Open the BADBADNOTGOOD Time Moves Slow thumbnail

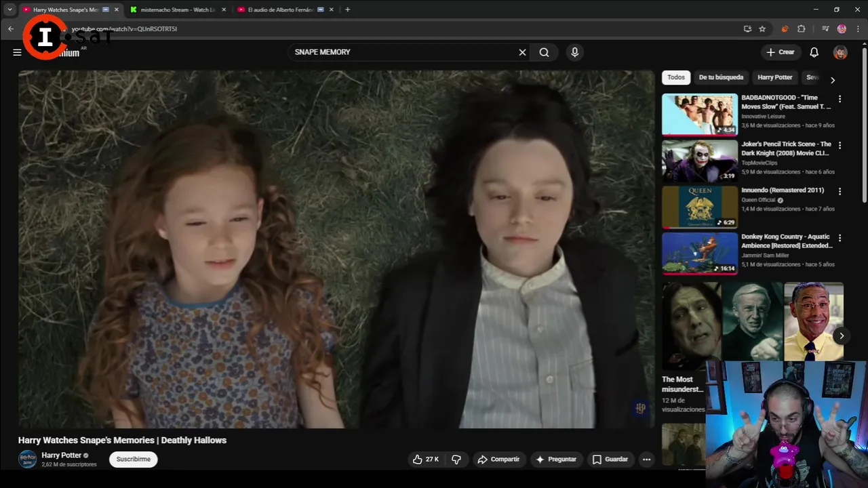click(699, 115)
